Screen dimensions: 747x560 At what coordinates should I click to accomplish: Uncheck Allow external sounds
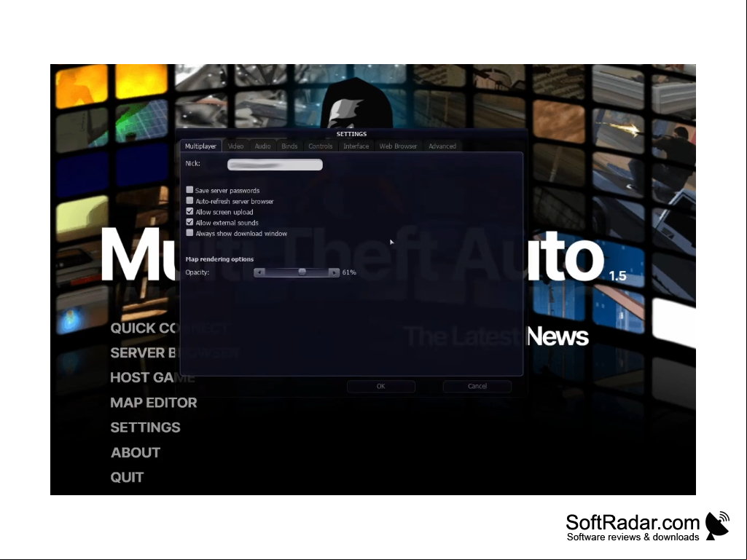pyautogui.click(x=189, y=222)
